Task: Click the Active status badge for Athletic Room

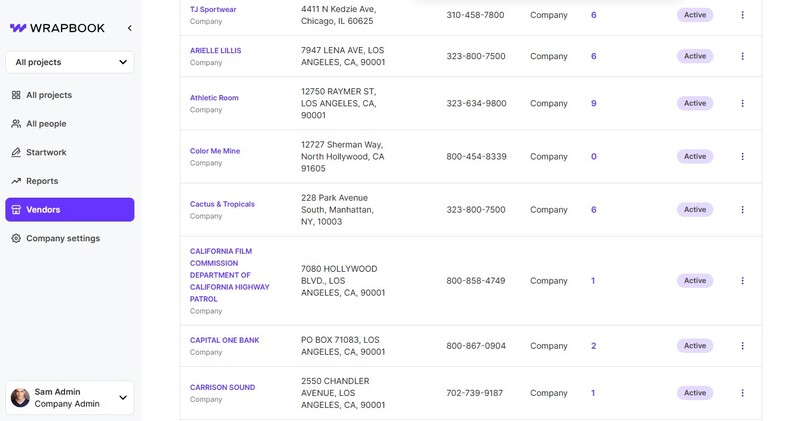Action: click(x=694, y=103)
